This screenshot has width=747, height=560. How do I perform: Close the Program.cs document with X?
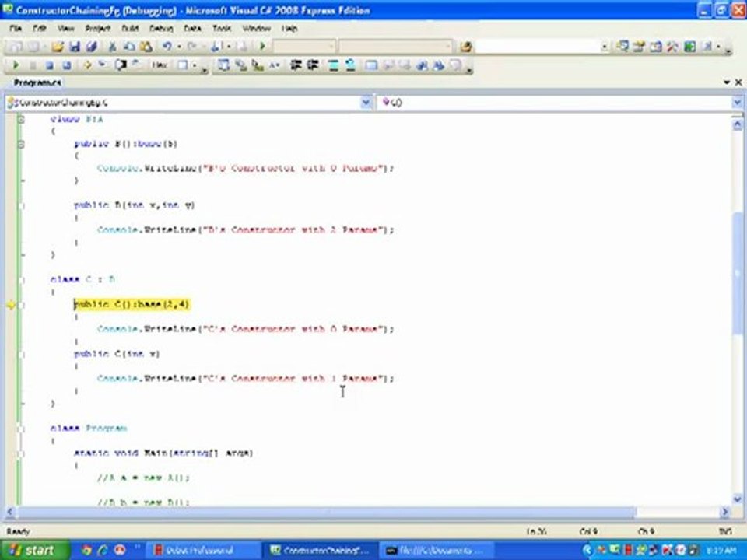pos(738,82)
